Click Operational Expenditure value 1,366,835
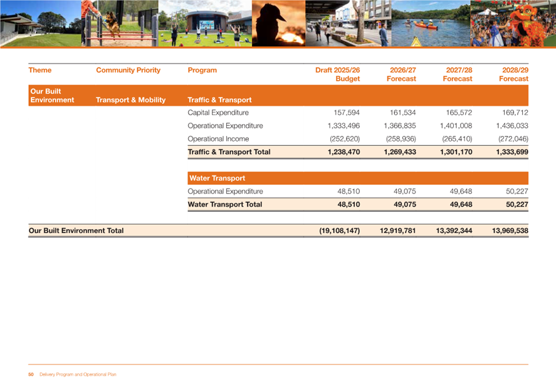The height and width of the screenshot is (392, 556). (x=400, y=126)
